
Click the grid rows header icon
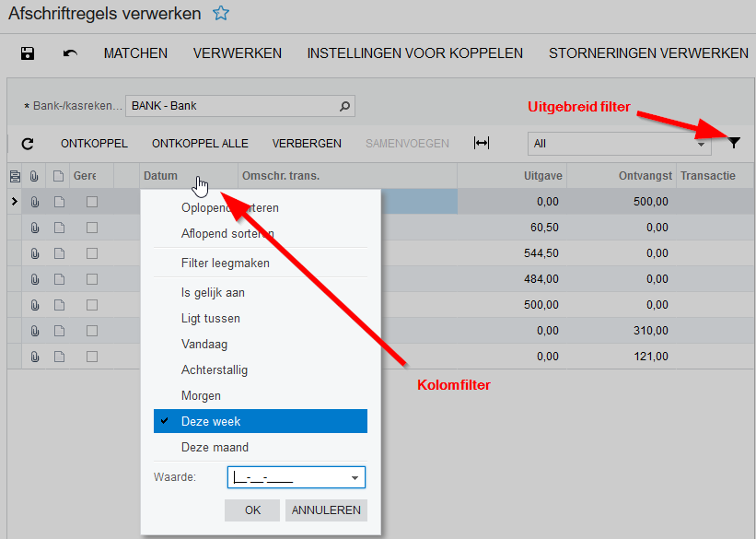(x=15, y=176)
